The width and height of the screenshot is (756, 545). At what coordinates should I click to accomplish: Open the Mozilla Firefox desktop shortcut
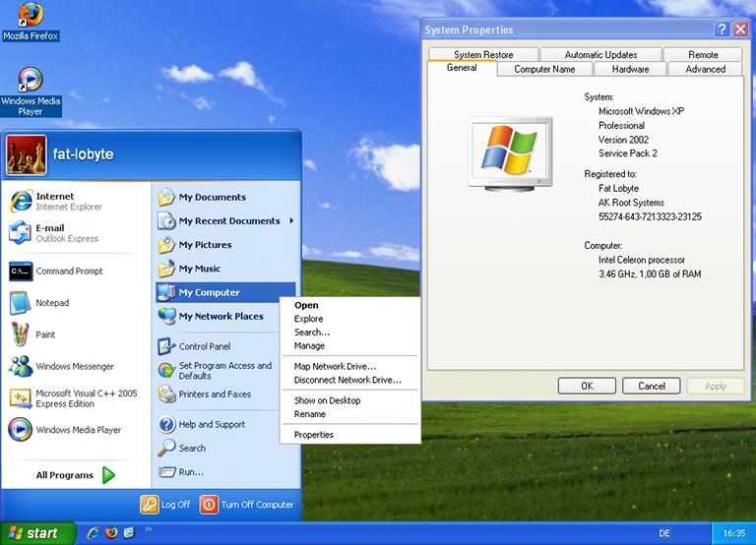(30, 18)
